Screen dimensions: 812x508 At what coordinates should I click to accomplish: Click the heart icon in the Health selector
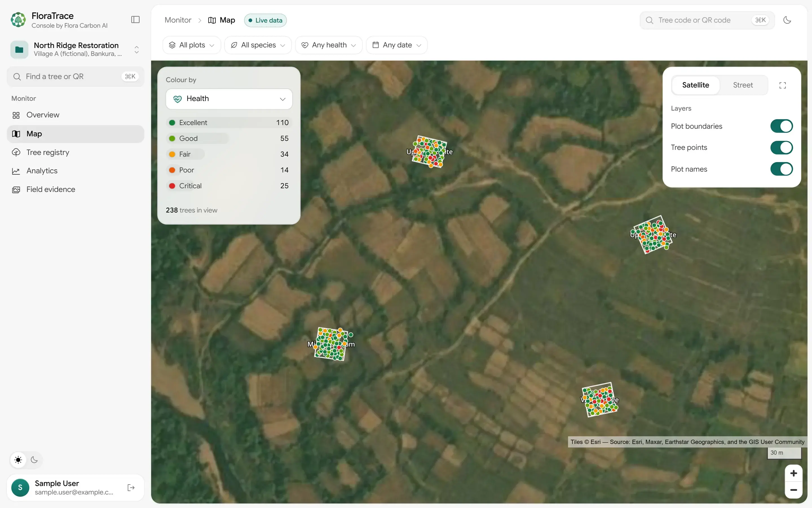(x=178, y=99)
